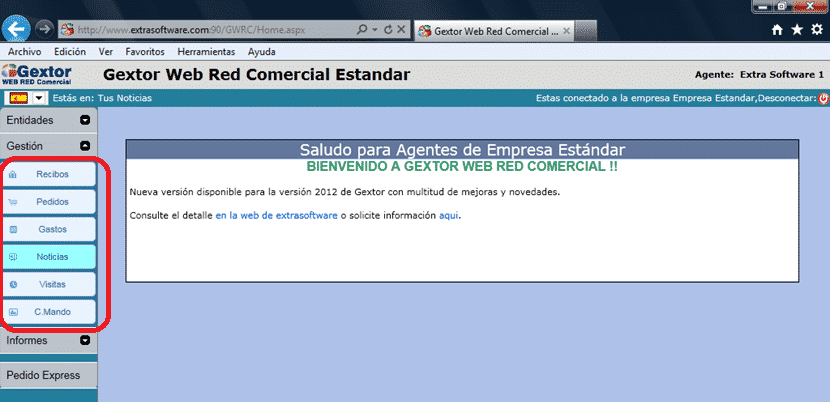Screen dimensions: 830x402
Task: Click 'Agente: Extra Software 1' text
Action: (x=759, y=75)
